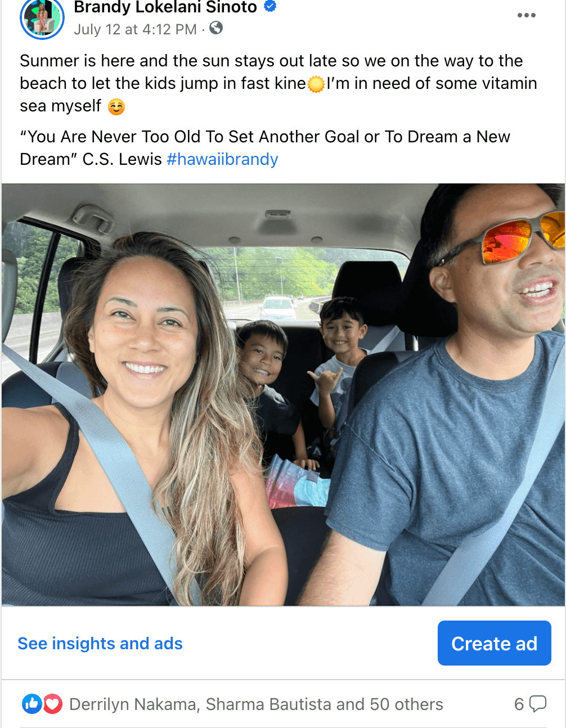The width and height of the screenshot is (566, 728).
Task: Open the three-dot post options menu
Action: point(526,15)
